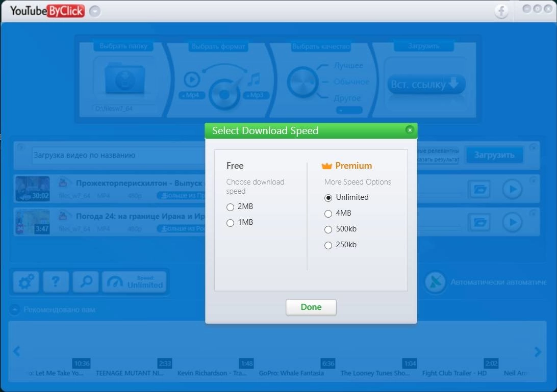Screen dimensions: 557x392
Task: Click the Вст. ссылку paste link button
Action: click(426, 84)
